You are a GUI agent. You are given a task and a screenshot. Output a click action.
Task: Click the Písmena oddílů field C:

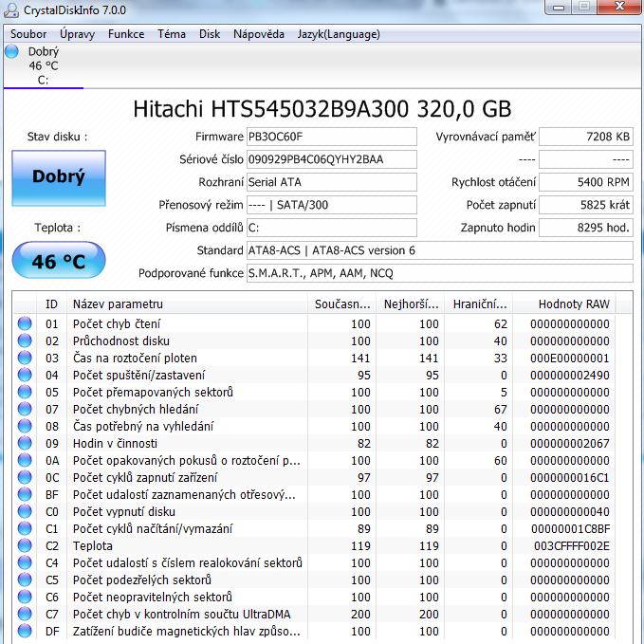point(331,228)
